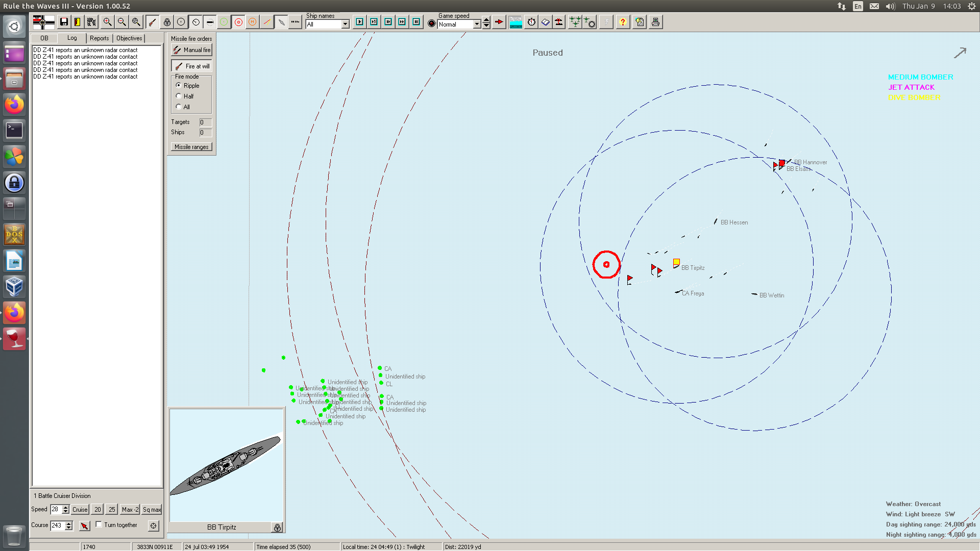
Task: Click the Missile ranges button
Action: [x=191, y=147]
